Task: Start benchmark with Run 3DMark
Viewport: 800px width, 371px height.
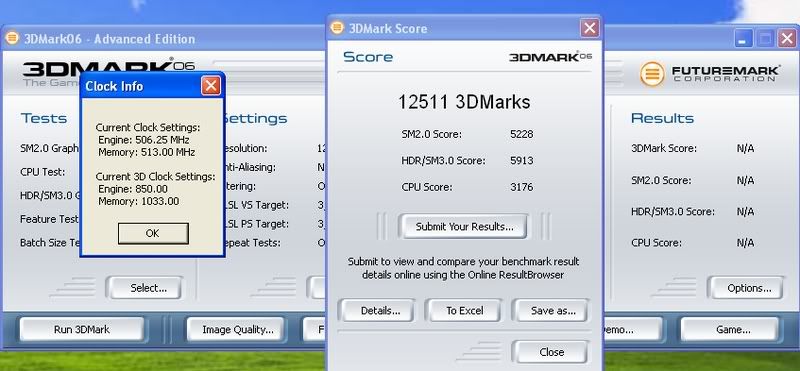Action: pos(82,330)
